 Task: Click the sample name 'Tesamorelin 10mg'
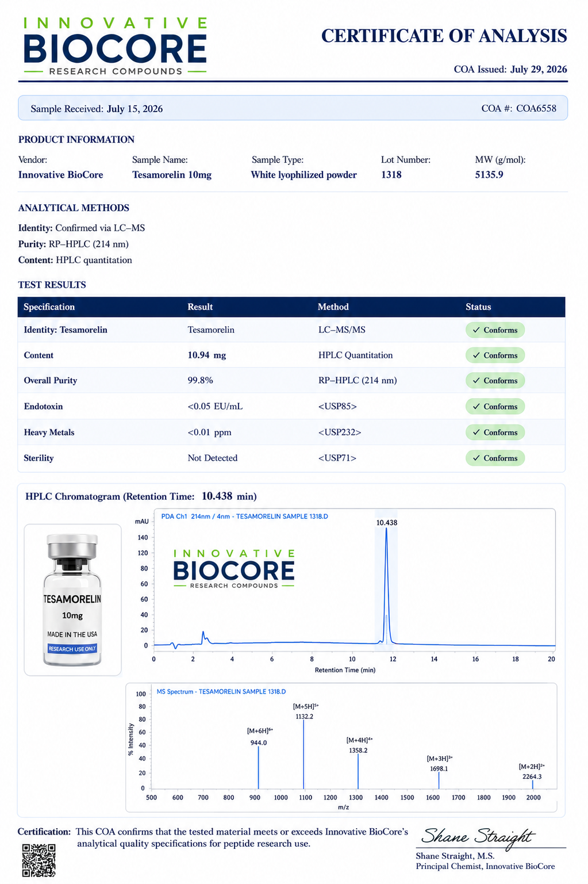point(172,175)
